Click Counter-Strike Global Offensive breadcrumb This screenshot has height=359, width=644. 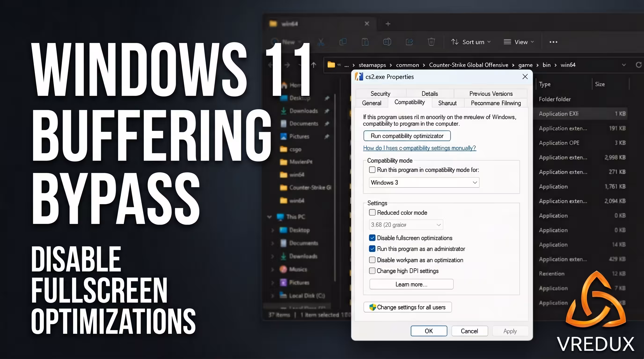click(x=468, y=65)
